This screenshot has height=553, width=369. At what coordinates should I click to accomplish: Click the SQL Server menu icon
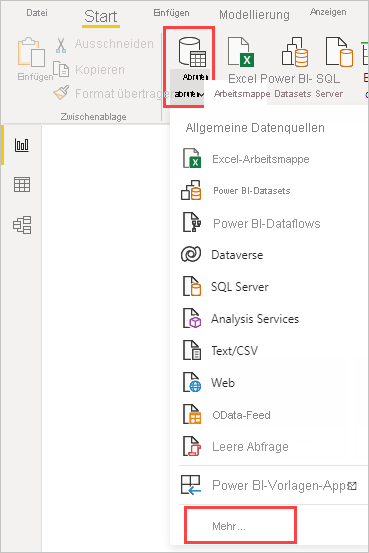pyautogui.click(x=192, y=286)
